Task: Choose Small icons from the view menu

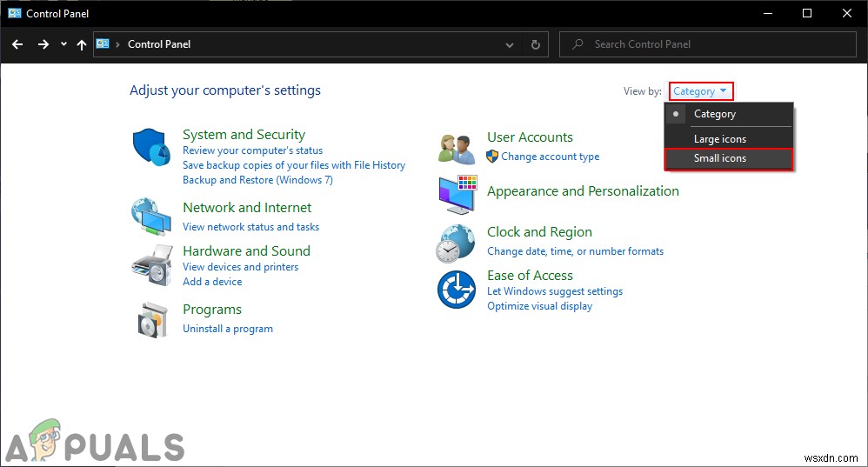Action: (x=720, y=158)
